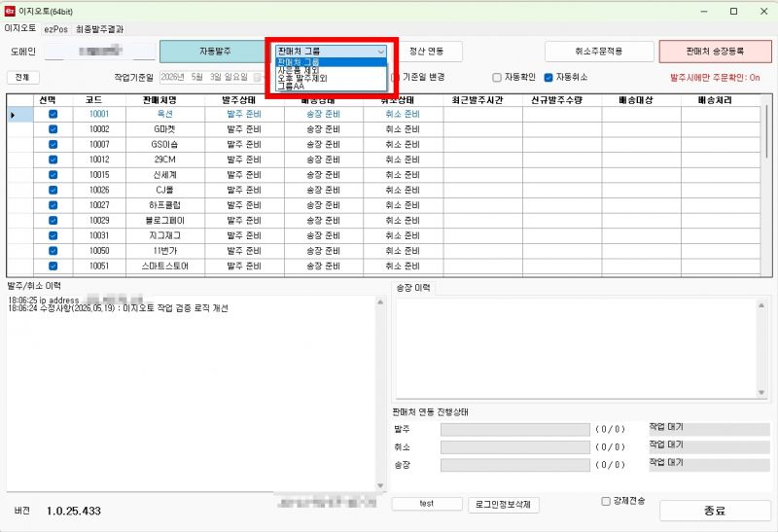This screenshot has width=778, height=532.
Task: Open the 최종발주결과 menu
Action: click(100, 29)
